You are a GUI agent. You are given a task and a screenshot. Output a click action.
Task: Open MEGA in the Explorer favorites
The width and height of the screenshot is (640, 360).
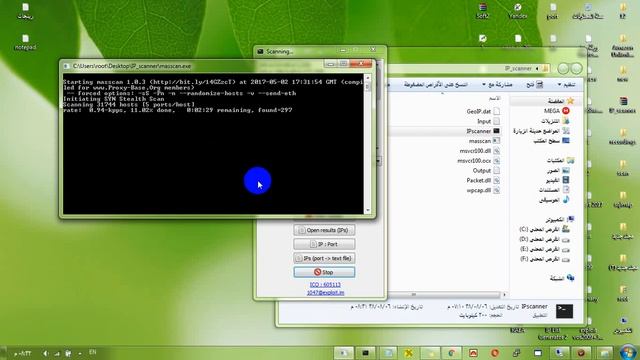click(556, 111)
